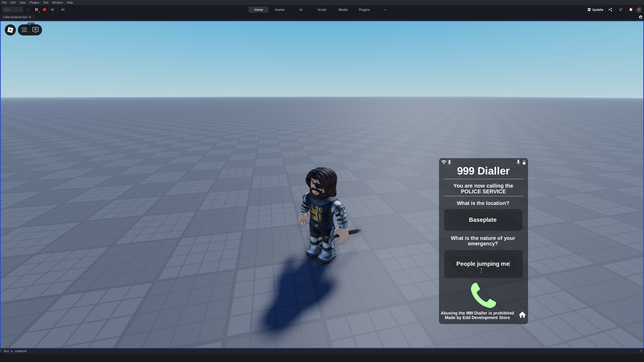Click the home icon on the 999 Dialler

point(522,315)
